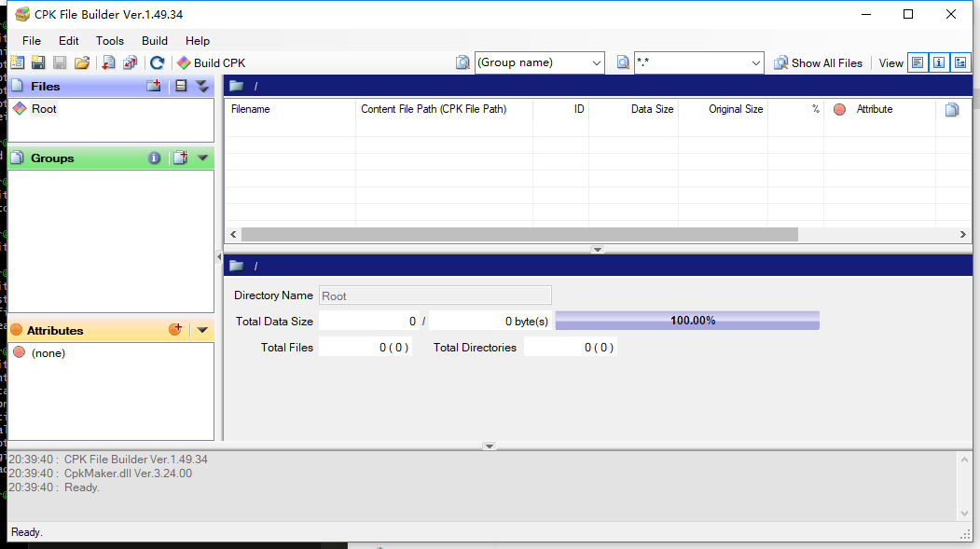Click the add group icon

click(181, 158)
